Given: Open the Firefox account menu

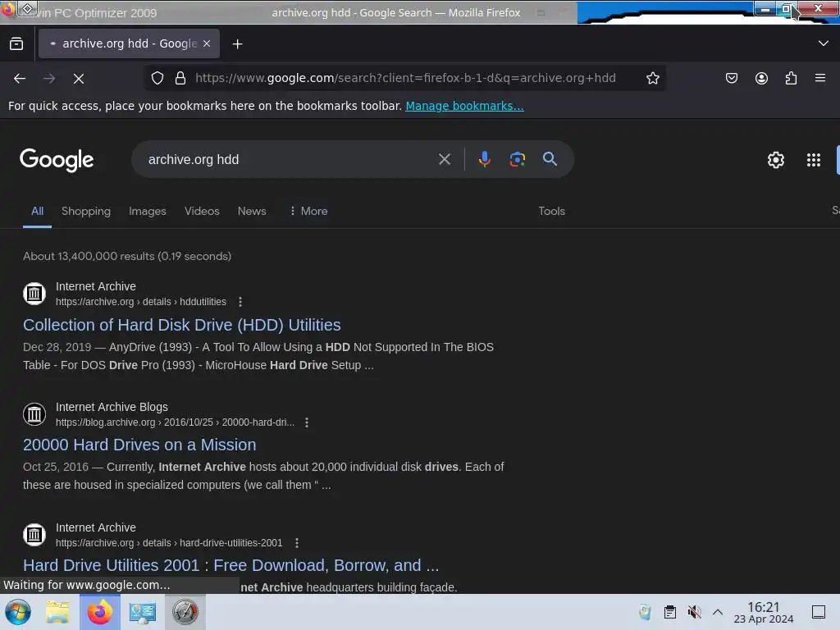Looking at the screenshot, I should pyautogui.click(x=761, y=78).
